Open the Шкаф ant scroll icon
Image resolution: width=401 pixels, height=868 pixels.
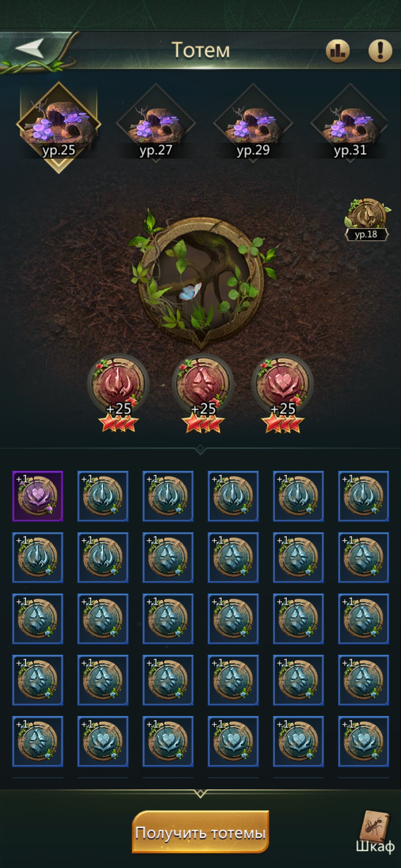point(375,832)
